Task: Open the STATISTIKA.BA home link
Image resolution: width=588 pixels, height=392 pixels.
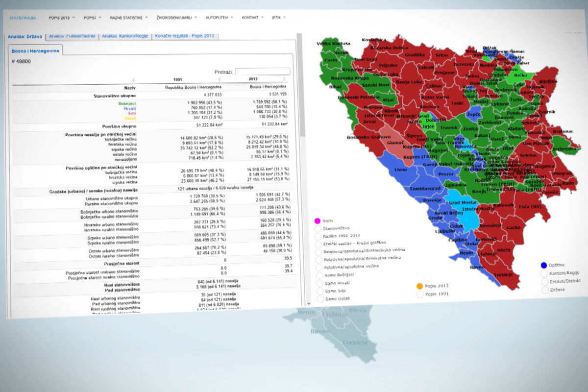Action: coord(20,17)
